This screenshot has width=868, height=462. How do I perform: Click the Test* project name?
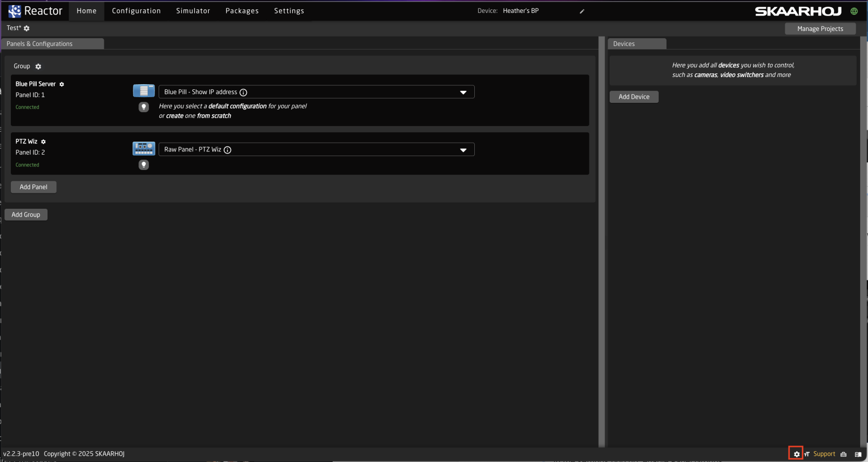pos(14,28)
